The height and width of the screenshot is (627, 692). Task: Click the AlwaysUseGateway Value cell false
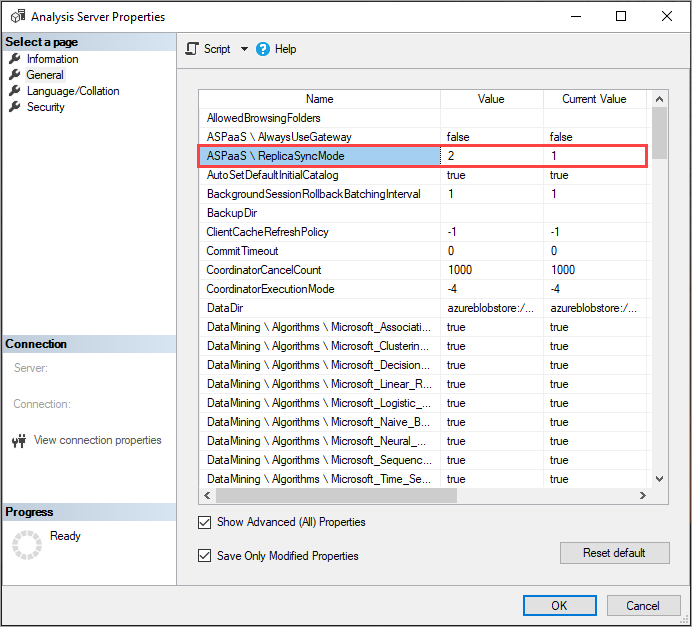[x=492, y=137]
